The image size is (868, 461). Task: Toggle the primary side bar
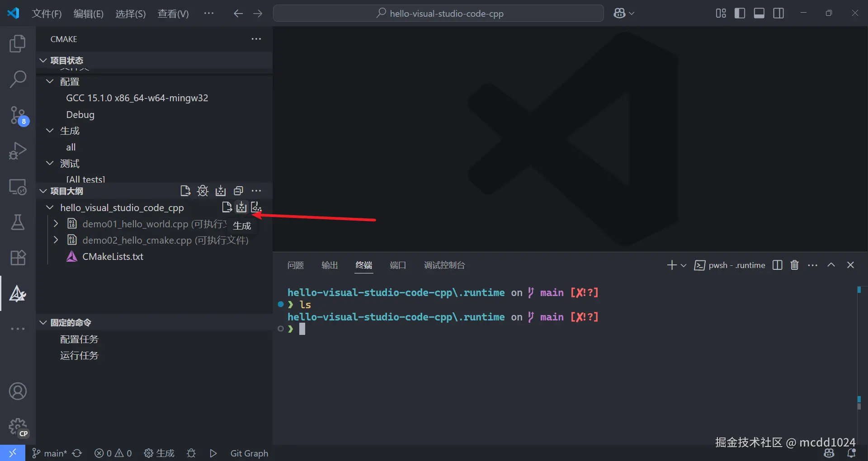pos(740,13)
